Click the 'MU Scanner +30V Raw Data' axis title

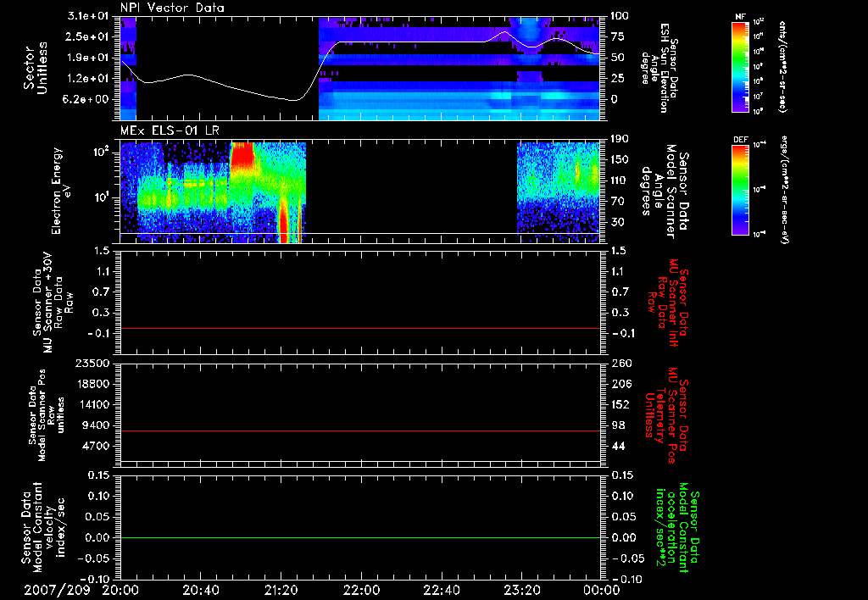53,303
